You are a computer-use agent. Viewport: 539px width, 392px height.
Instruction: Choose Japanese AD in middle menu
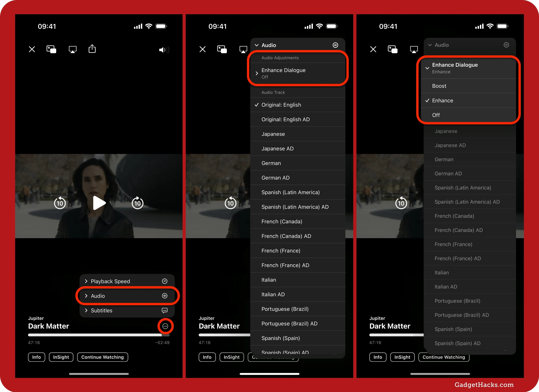click(x=298, y=149)
